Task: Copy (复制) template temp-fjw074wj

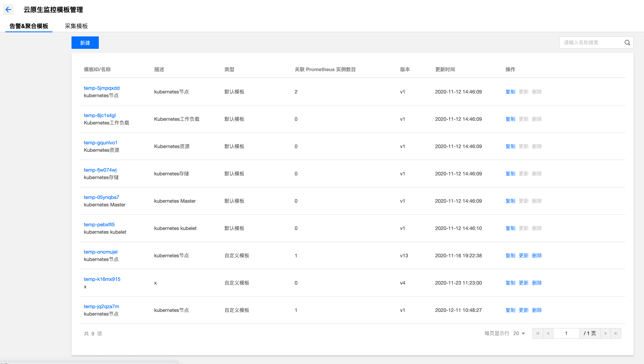Action: pyautogui.click(x=510, y=174)
